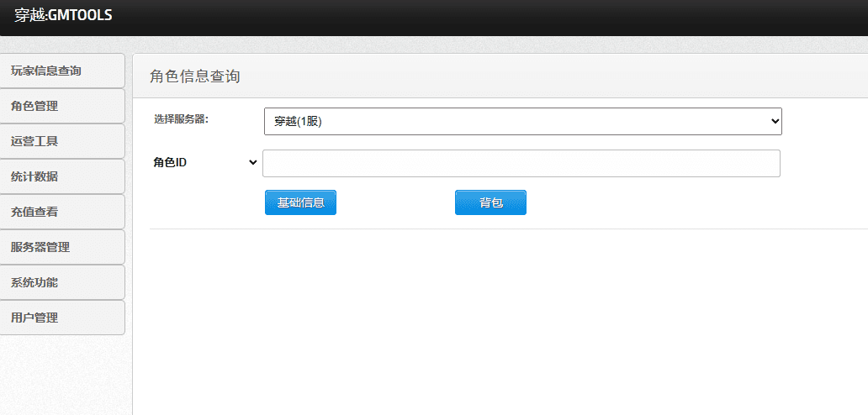Go to 统计数据 in the sidebar
The height and width of the screenshot is (415, 868).
click(x=62, y=176)
